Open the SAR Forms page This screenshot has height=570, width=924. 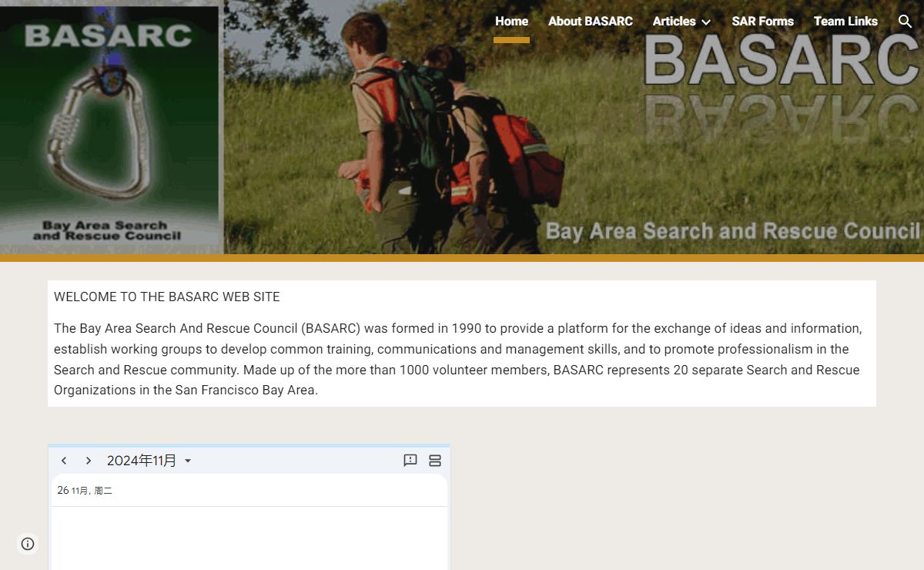[762, 22]
